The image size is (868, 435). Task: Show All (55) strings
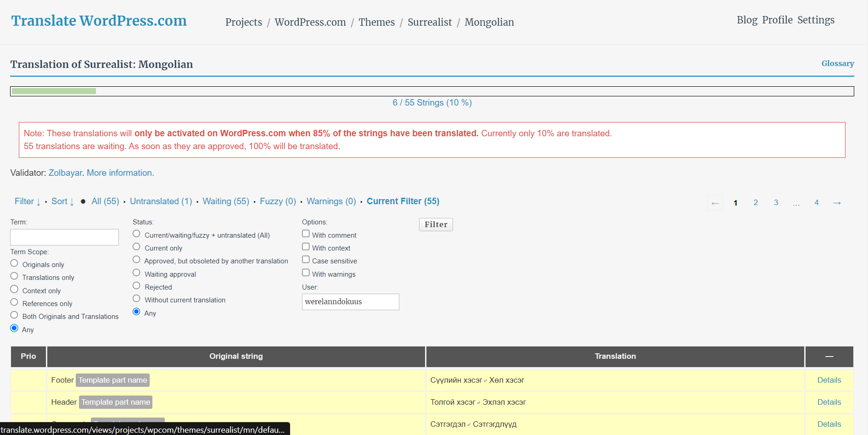tap(105, 201)
